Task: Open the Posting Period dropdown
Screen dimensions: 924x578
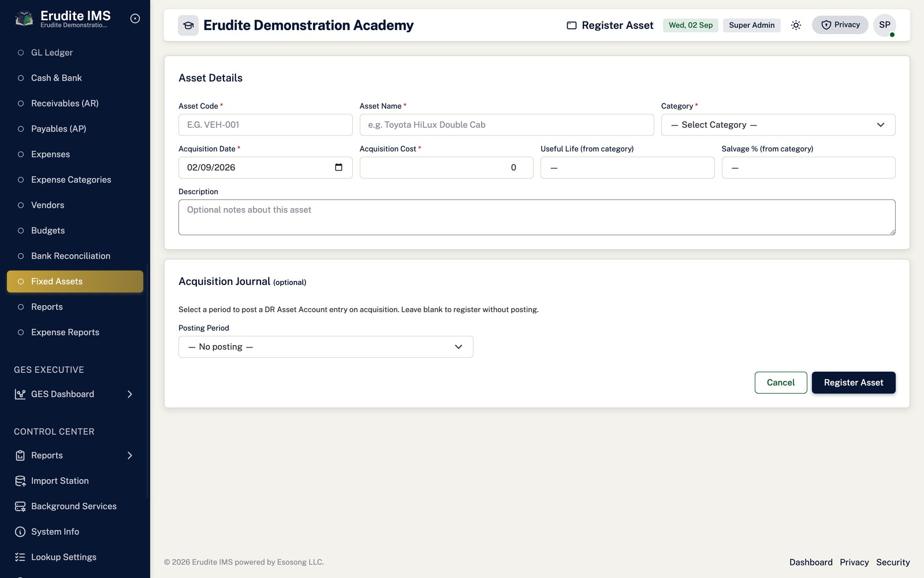Action: coord(326,347)
